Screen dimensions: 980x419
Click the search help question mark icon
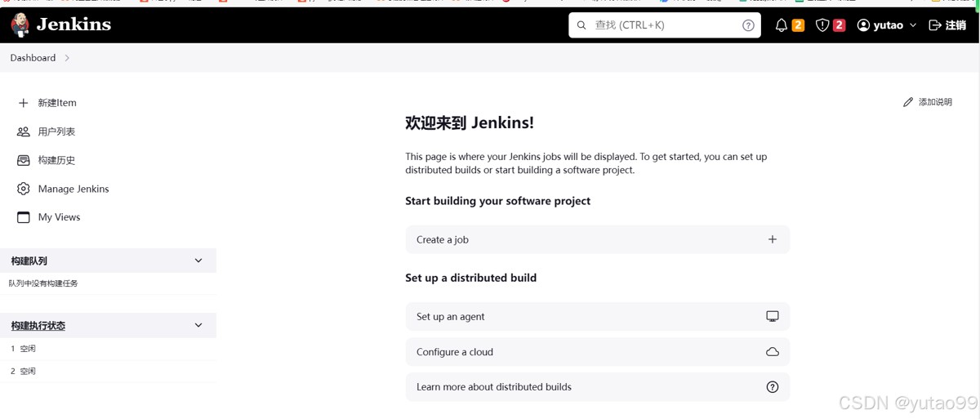click(x=748, y=25)
